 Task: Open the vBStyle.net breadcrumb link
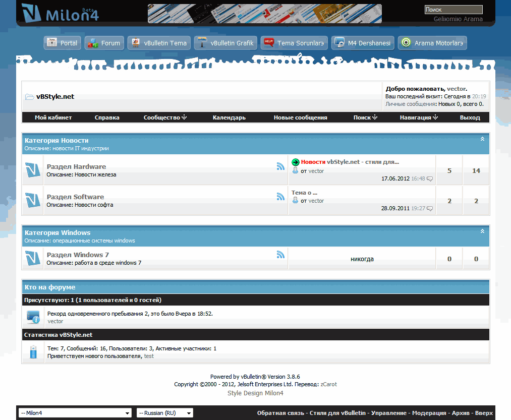[55, 96]
